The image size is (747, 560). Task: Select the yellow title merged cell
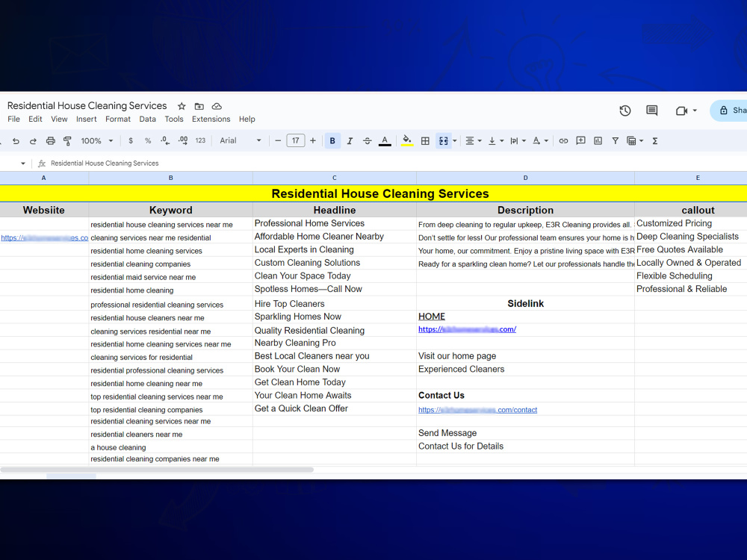tap(373, 193)
